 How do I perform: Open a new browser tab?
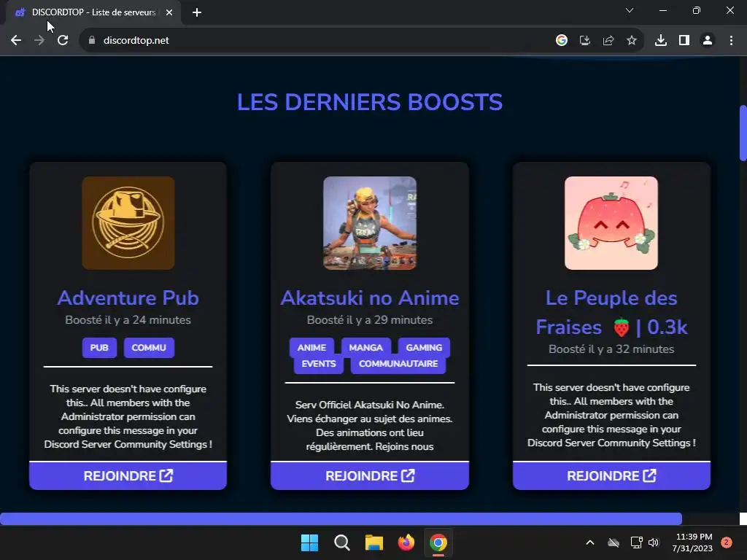click(x=197, y=12)
